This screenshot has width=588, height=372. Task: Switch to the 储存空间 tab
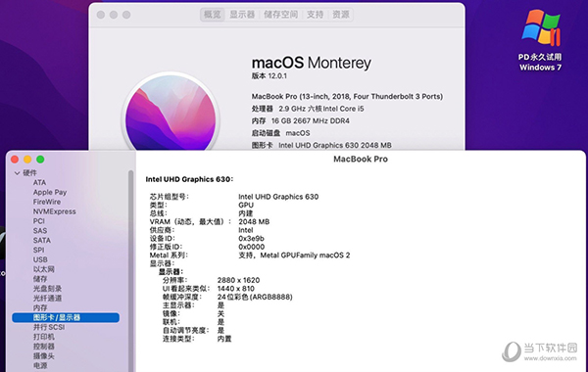tap(281, 15)
